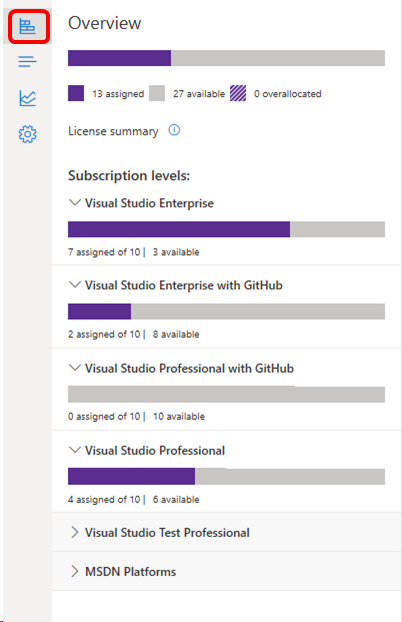This screenshot has height=622, width=402.
Task: Open the reports chart icon in sidebar
Action: coord(27,98)
